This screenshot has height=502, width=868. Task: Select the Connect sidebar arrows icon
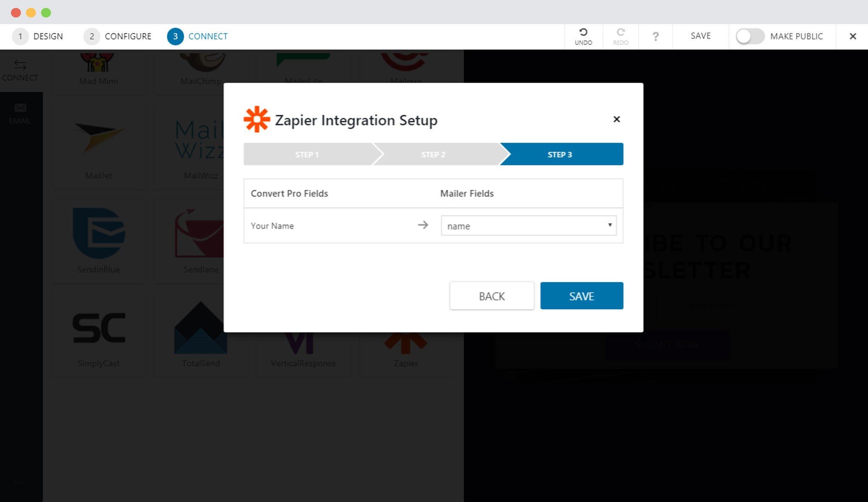coord(20,65)
